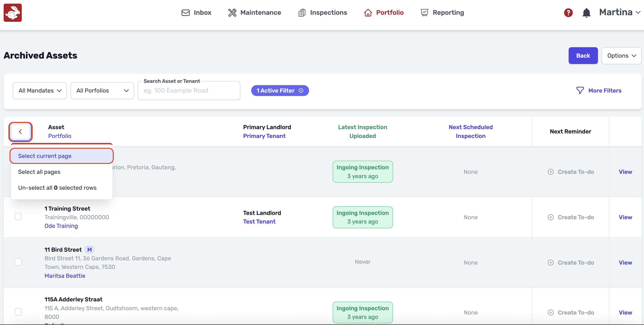Choose Select current page menu entry
This screenshot has height=325, width=644.
click(61, 156)
